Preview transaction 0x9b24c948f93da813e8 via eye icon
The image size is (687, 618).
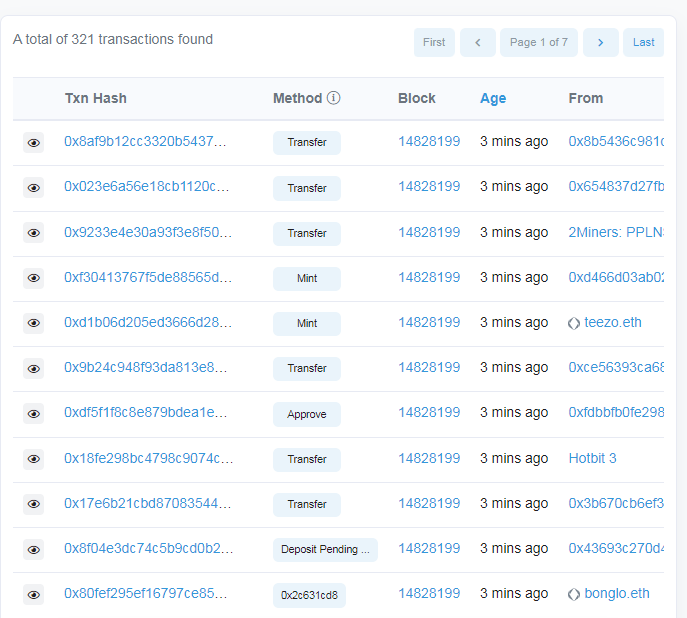pos(33,369)
